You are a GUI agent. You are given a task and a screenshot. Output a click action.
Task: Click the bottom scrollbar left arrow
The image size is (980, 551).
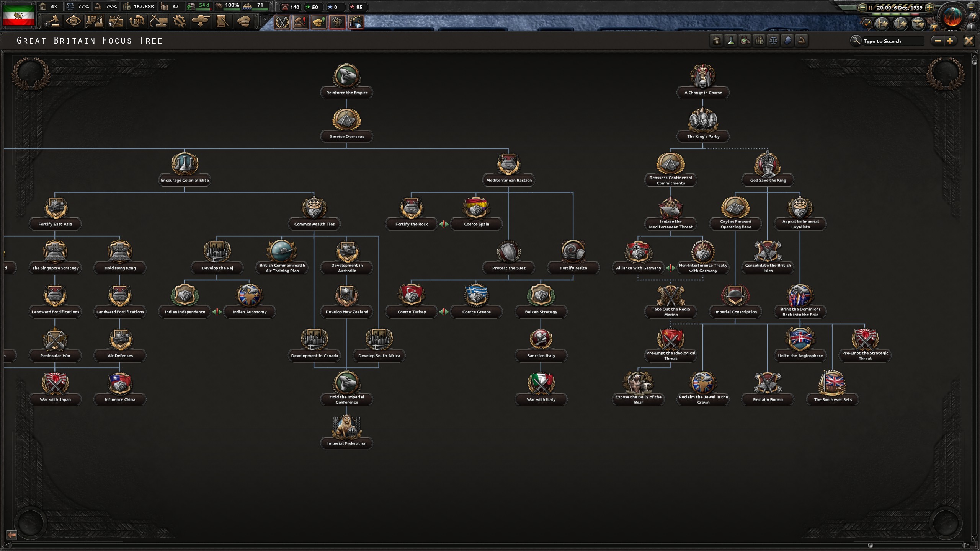pos(7,545)
